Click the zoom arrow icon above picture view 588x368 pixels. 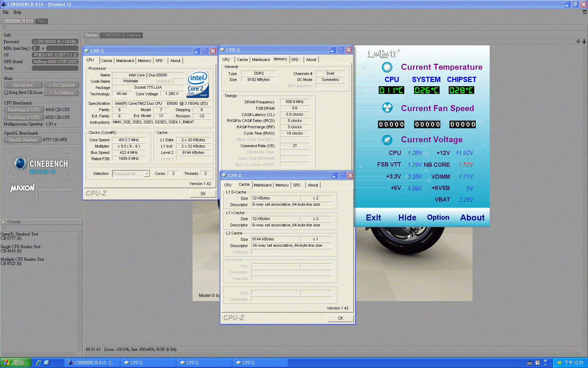click(x=584, y=41)
